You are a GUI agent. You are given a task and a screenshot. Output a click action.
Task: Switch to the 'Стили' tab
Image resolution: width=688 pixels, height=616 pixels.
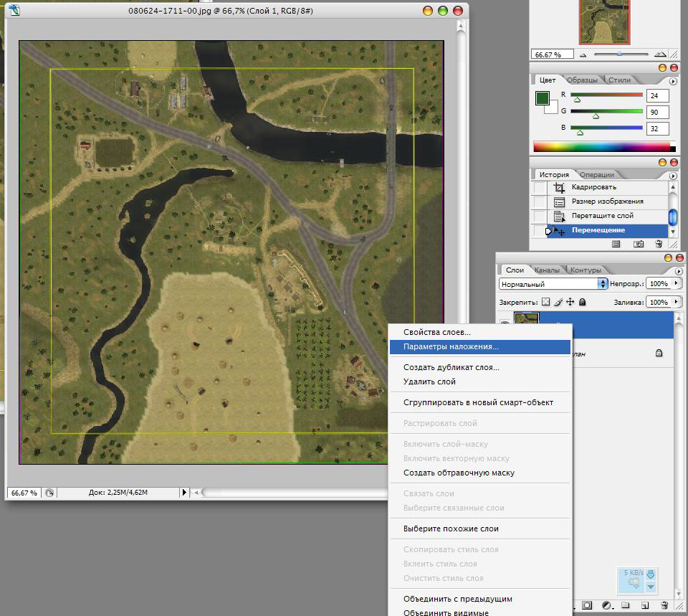point(619,80)
